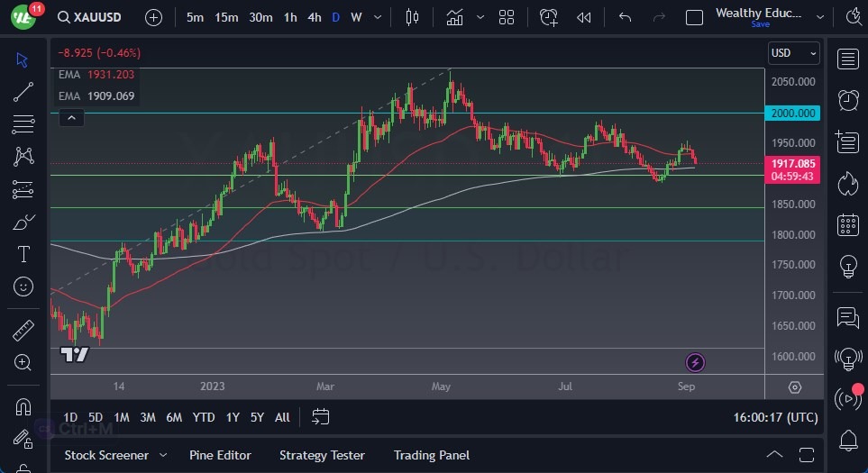Expand the time interval chevron after W
This screenshot has height=473, width=868.
pos(377,17)
